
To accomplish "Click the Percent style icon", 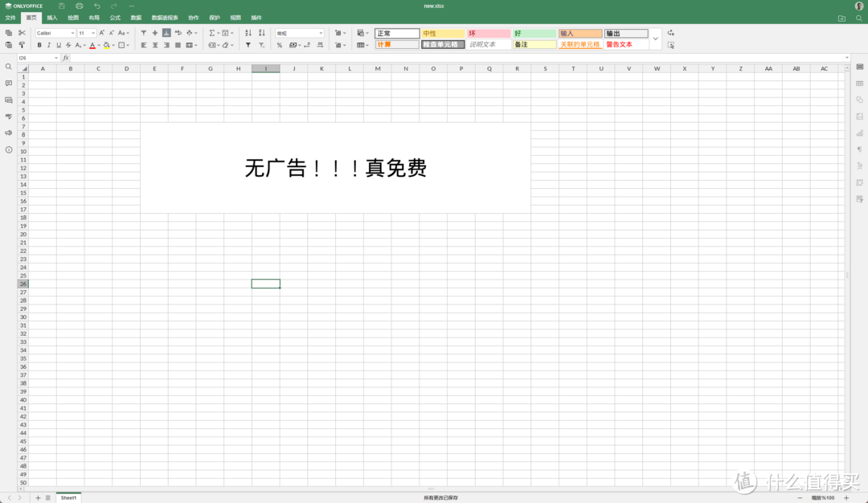I will pyautogui.click(x=280, y=45).
